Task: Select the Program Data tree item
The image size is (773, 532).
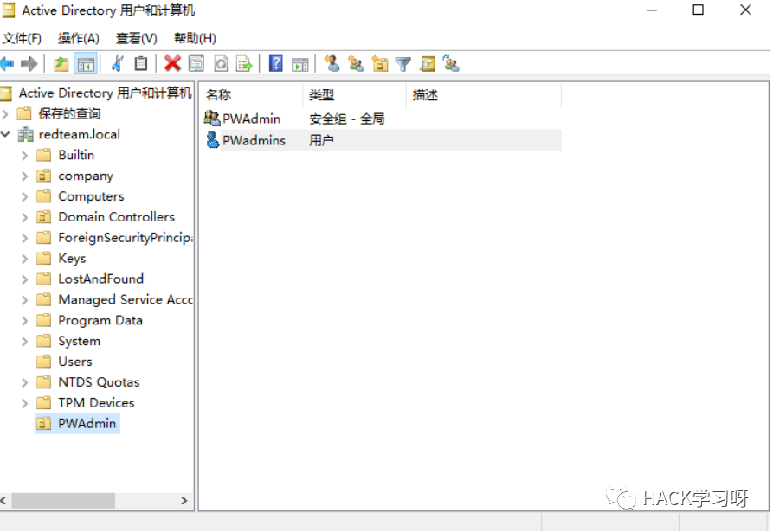Action: [x=100, y=321]
